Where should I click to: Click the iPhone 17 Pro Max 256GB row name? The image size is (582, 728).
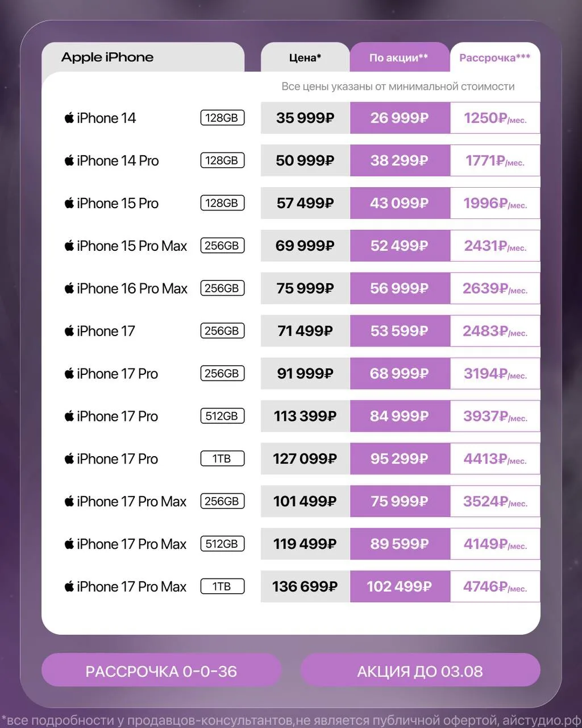click(131, 502)
